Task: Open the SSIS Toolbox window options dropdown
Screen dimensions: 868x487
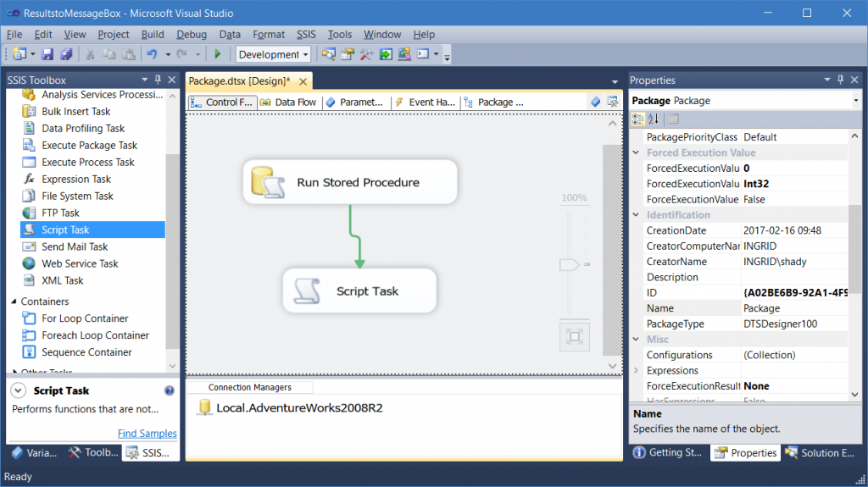Action: click(x=144, y=80)
